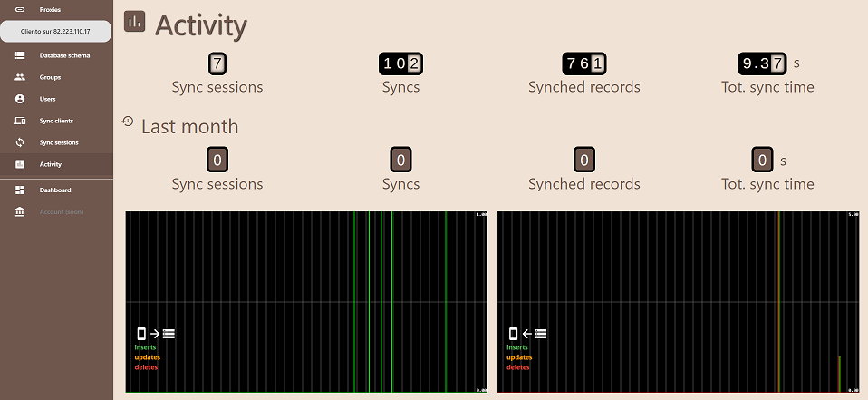
Task: Click the Sync clients devices icon
Action: click(x=20, y=121)
